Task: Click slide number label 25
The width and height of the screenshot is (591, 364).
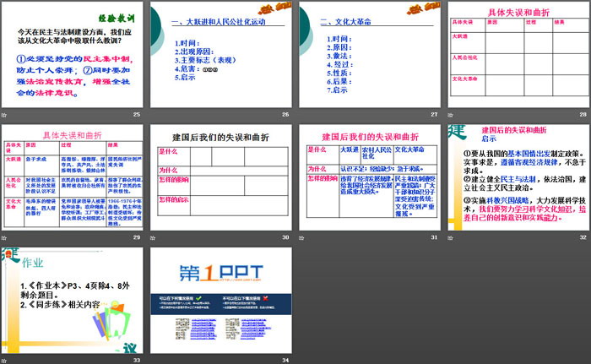Action: coord(137,114)
